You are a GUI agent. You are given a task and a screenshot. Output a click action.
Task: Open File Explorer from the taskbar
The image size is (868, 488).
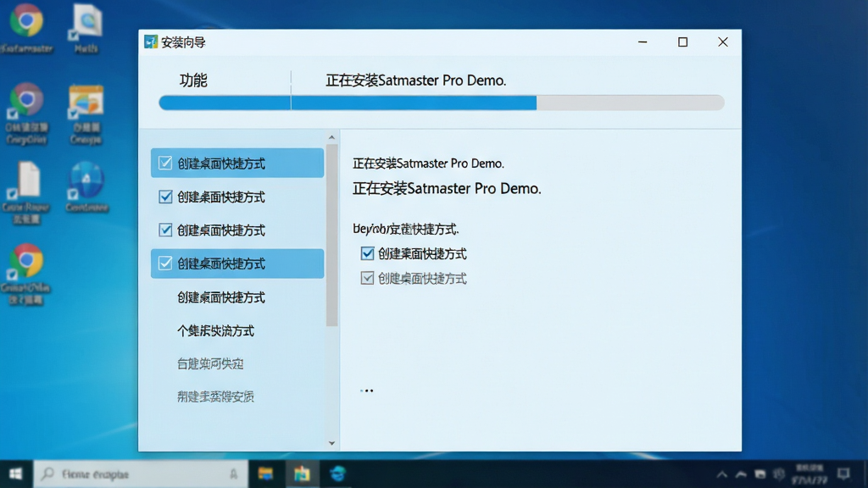(x=265, y=474)
